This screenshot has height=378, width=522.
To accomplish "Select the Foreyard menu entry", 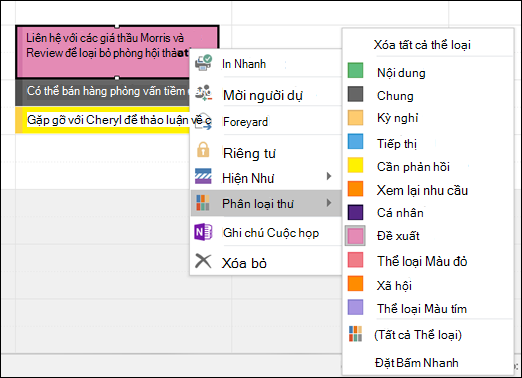I will click(266, 122).
